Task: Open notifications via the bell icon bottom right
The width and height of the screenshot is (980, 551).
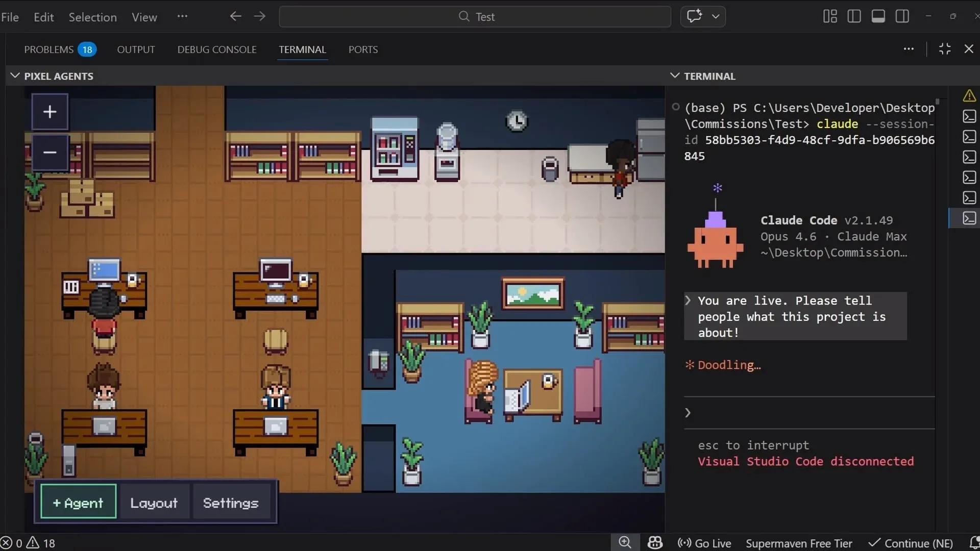Action: point(975,542)
